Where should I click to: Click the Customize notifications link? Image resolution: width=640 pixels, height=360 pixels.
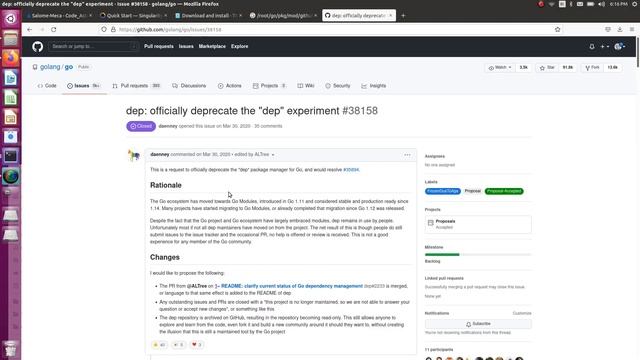click(522, 313)
